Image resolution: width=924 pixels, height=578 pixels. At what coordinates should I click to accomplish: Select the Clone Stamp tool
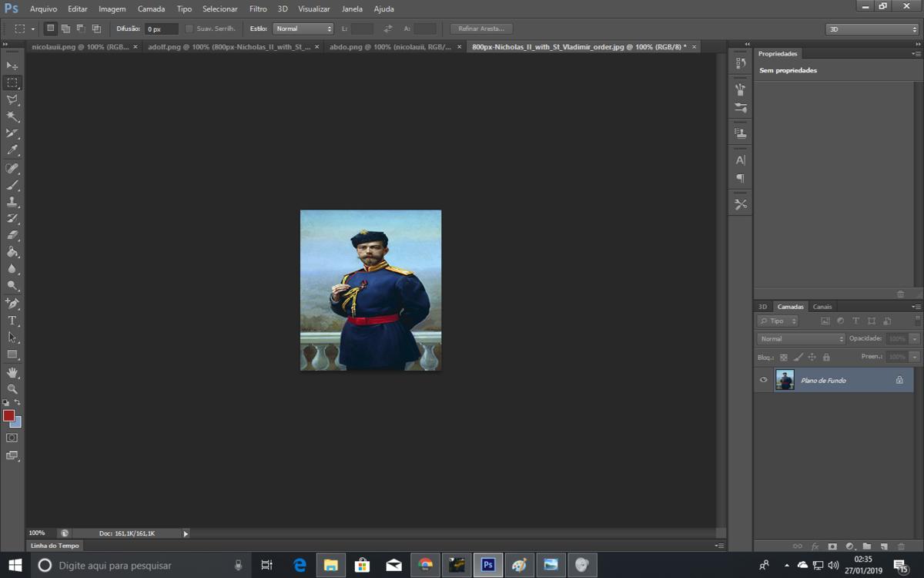pos(12,202)
